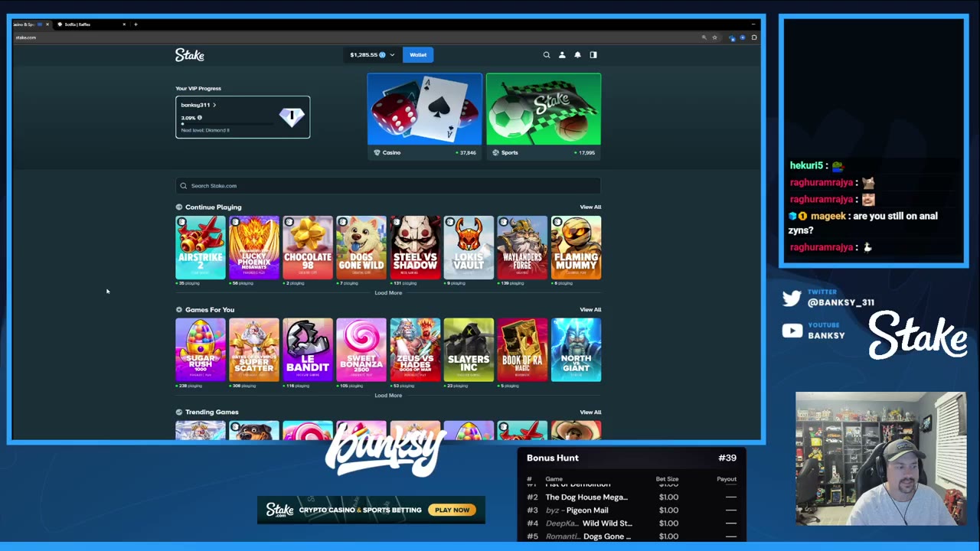Open the Super Scatter game
Viewport: 980px width, 551px height.
pyautogui.click(x=254, y=350)
